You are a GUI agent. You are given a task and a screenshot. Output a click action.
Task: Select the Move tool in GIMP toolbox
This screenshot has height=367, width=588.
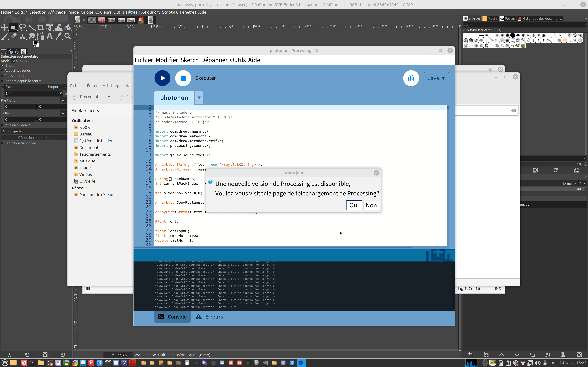tap(4, 27)
